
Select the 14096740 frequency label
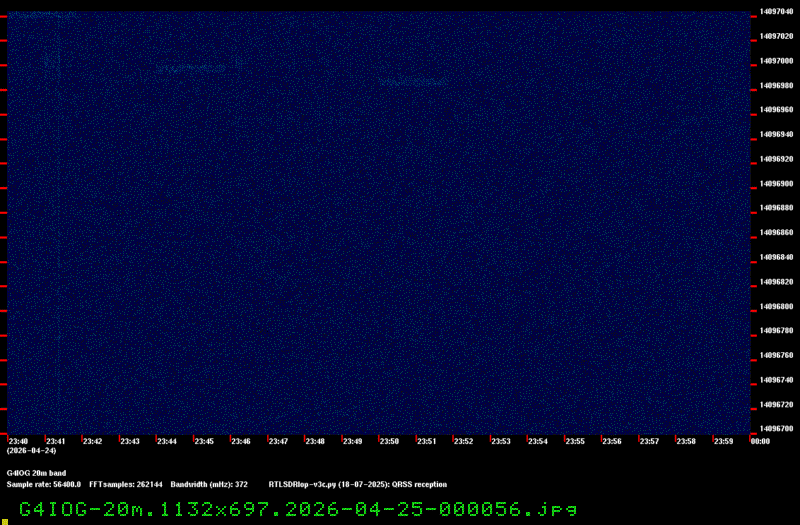(x=777, y=380)
